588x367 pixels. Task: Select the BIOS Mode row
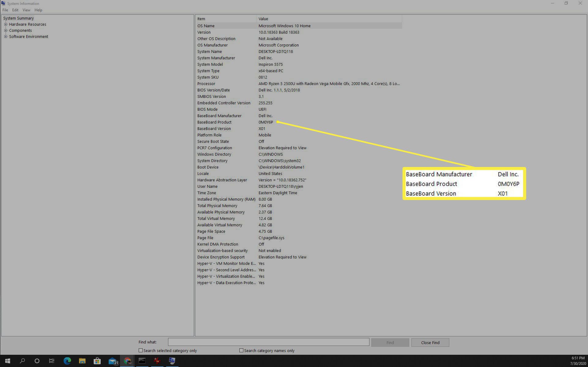pos(299,109)
